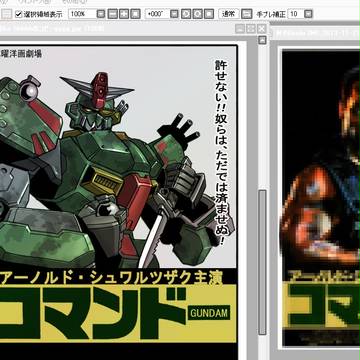Open the 手ブレ補正 stabilizer dropdown
360x360 pixels.
(x=309, y=14)
